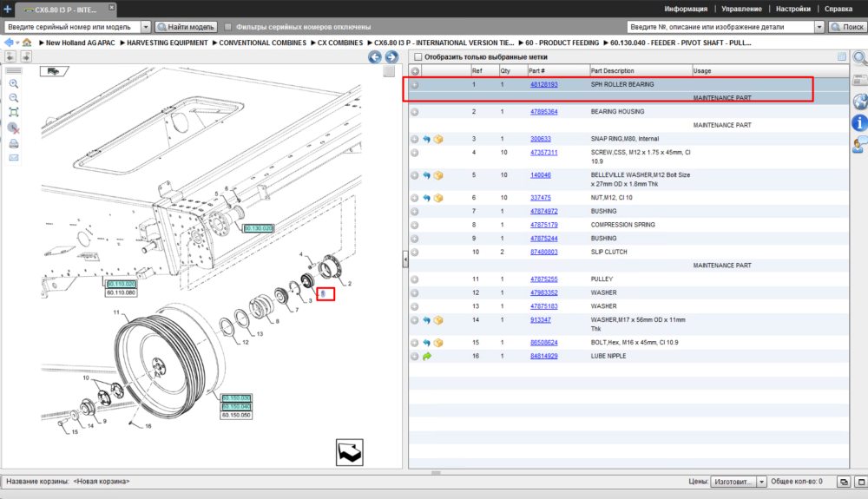Screen dimensions: 868x499
Task: Email the diagram using the envelope icon
Action: pos(14,158)
